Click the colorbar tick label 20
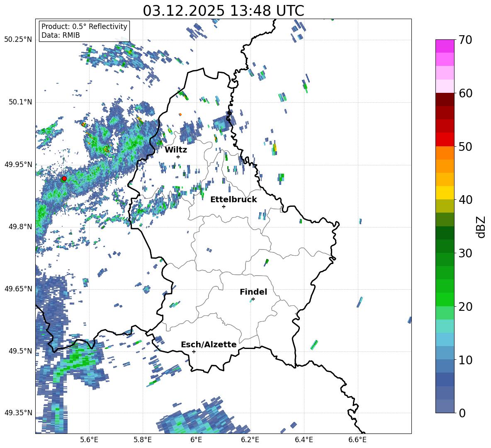Screen dimensions: 491x448 pos(465,307)
